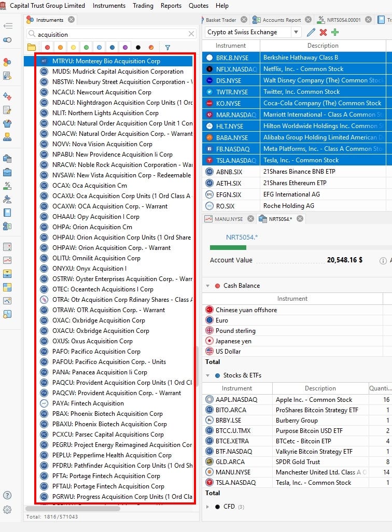Toggle the orange color filter dot
This screenshot has width=392, height=532.
(x=61, y=48)
